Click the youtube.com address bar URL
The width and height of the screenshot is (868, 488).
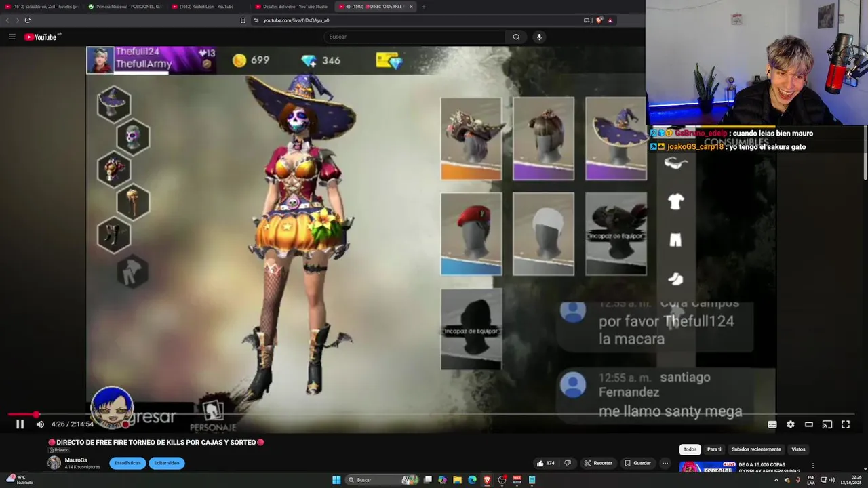tap(296, 20)
